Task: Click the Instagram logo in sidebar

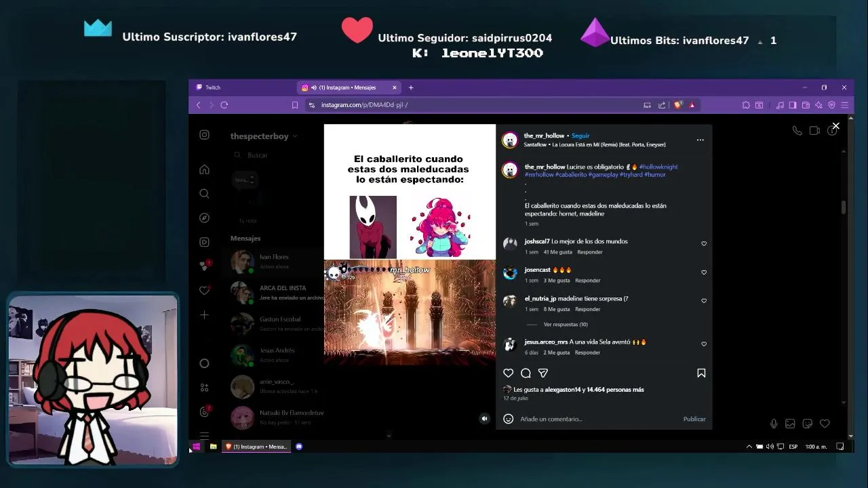Action: click(204, 135)
